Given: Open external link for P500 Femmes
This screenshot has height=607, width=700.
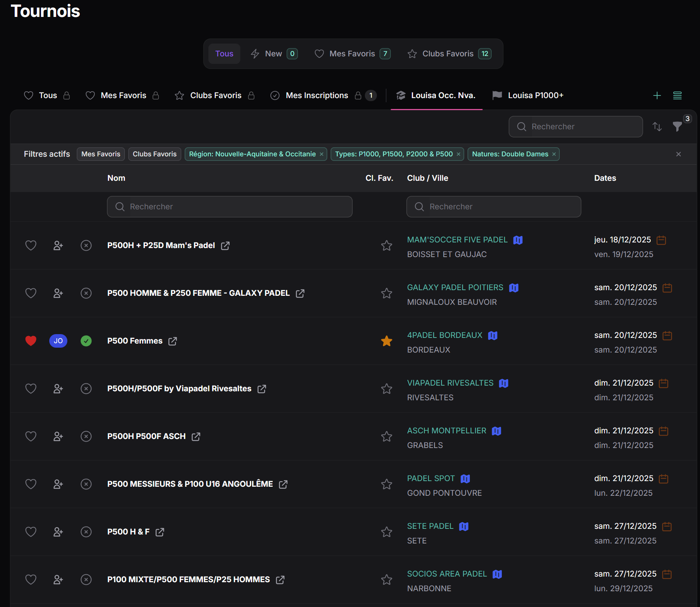Looking at the screenshot, I should 173,341.
